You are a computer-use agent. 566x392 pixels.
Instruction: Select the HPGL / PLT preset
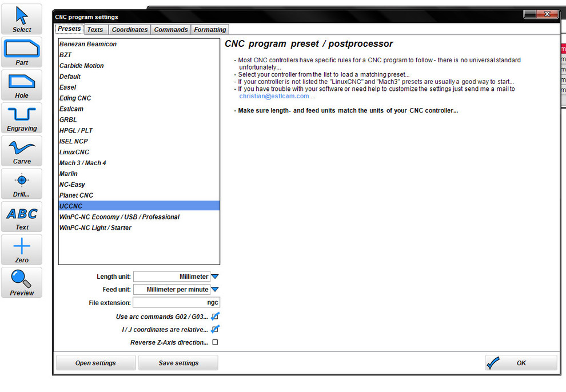139,130
